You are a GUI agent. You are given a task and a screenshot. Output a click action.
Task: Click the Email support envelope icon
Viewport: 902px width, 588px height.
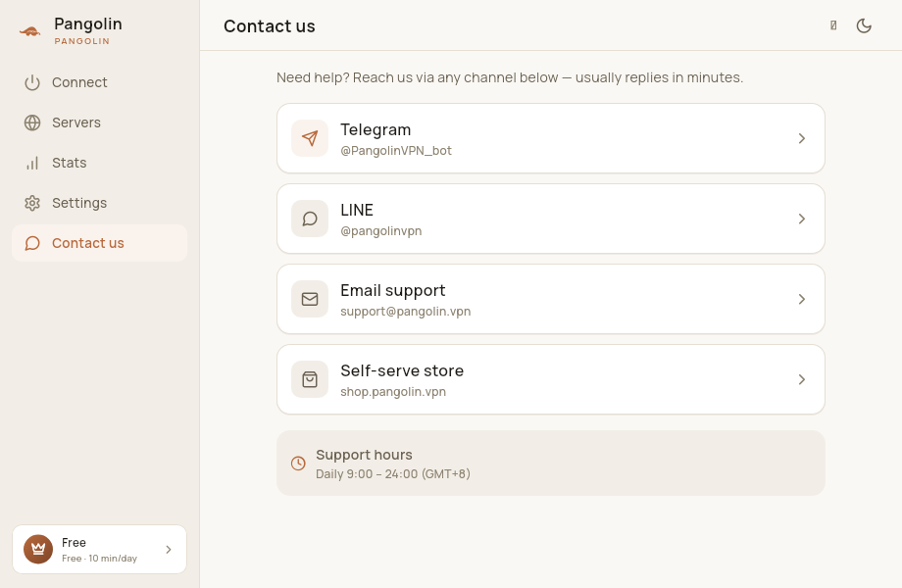point(310,300)
